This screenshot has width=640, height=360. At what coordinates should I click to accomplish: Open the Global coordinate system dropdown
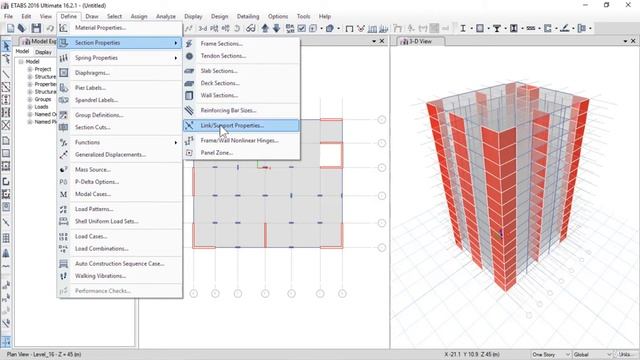click(592, 354)
